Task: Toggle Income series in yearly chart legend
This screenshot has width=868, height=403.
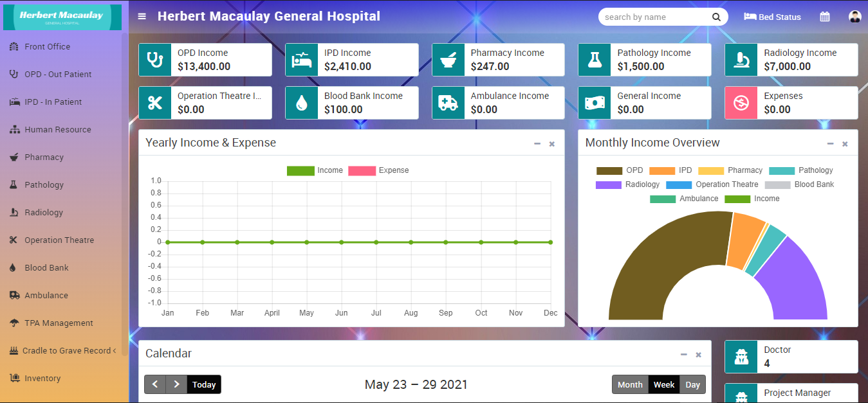Action: click(x=315, y=170)
